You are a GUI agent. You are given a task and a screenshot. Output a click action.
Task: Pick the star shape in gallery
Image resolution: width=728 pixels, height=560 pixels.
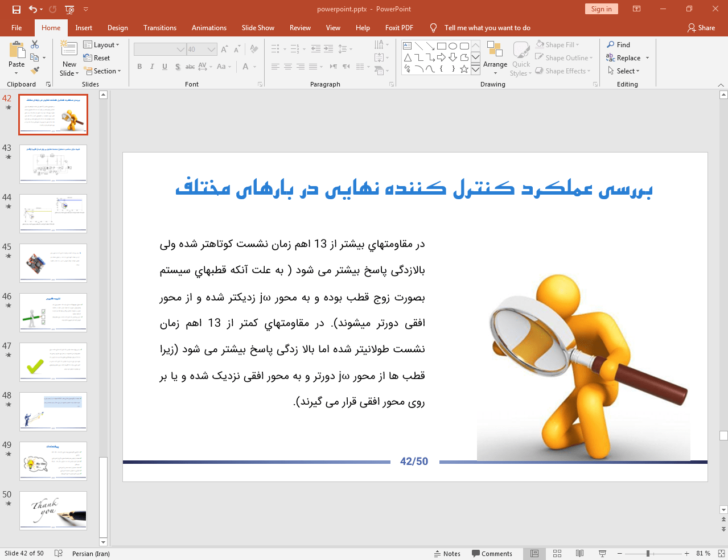pos(464,69)
